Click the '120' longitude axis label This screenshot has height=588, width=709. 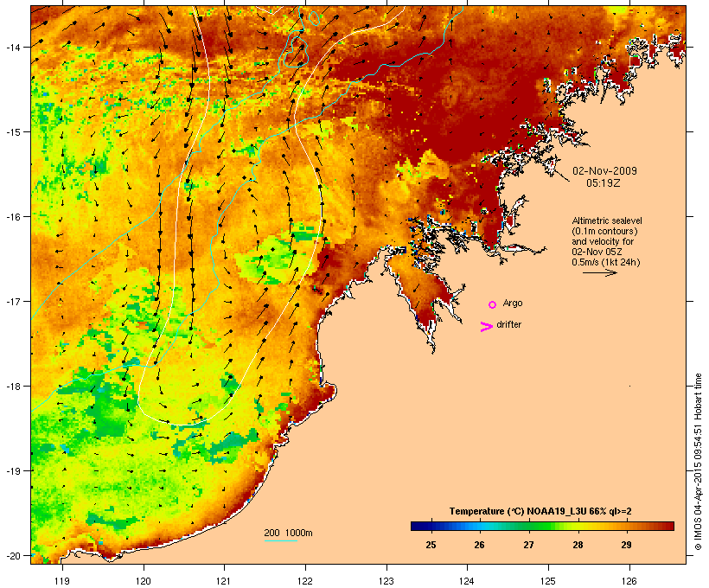tap(144, 581)
